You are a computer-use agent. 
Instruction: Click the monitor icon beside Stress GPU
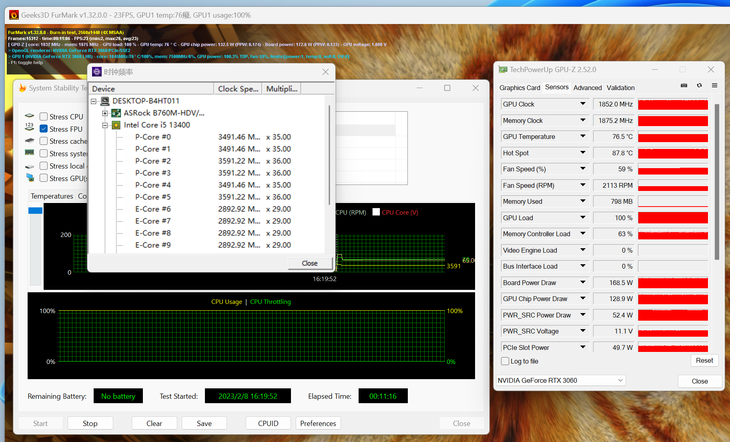(x=30, y=177)
